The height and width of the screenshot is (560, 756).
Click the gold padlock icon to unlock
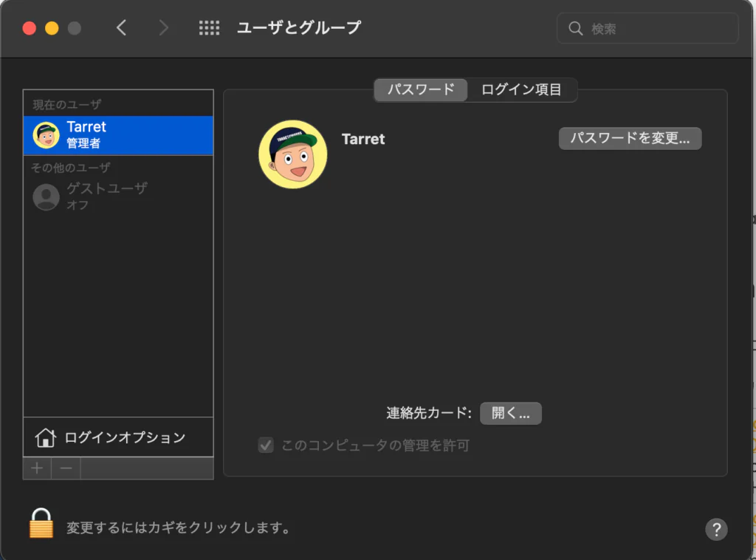pos(41,524)
